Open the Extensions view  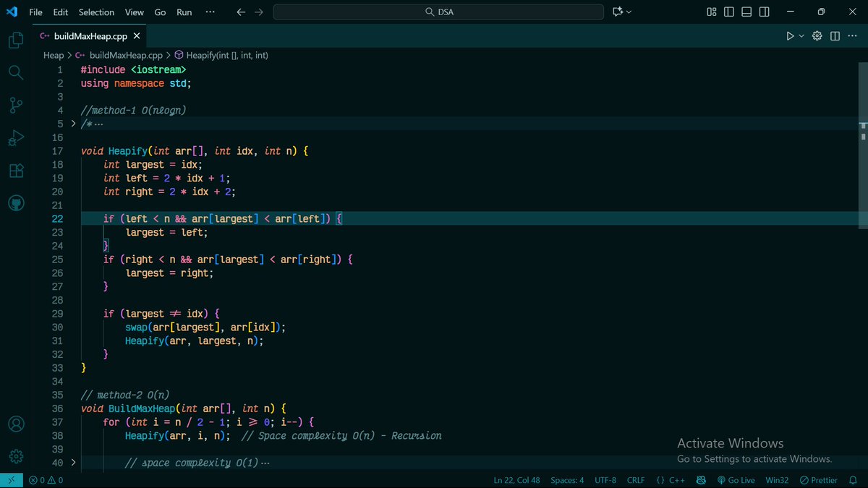(x=16, y=171)
